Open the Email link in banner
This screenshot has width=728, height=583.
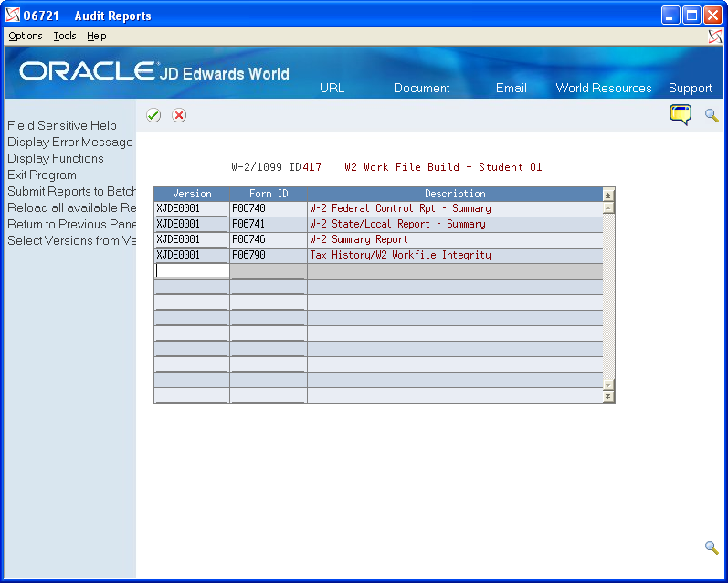(x=512, y=88)
